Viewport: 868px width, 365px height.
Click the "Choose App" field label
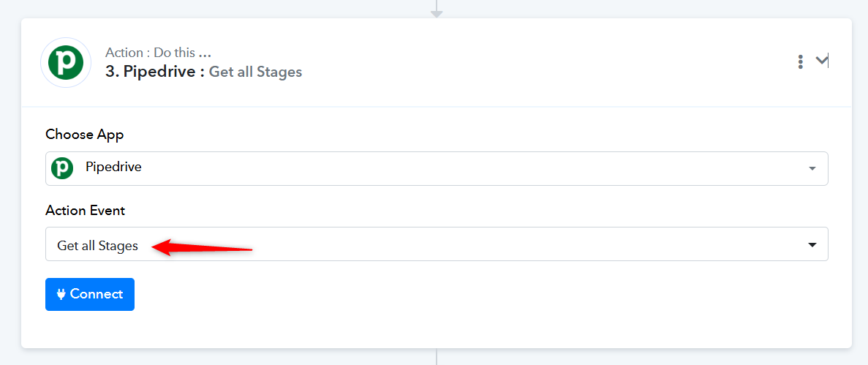click(85, 135)
